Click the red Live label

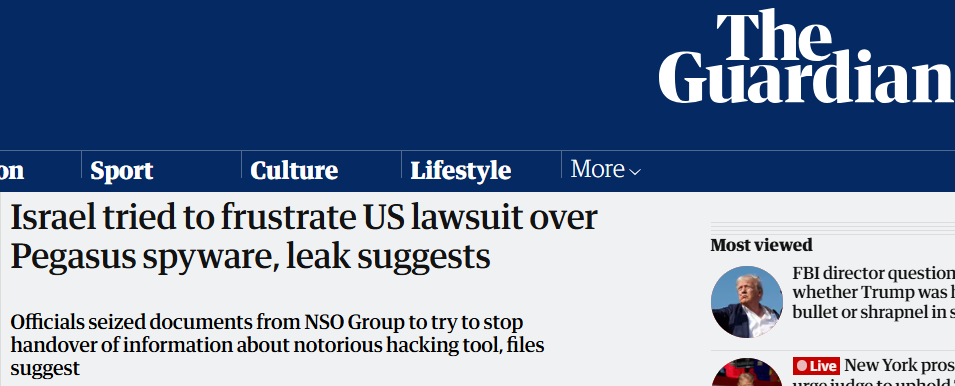[x=816, y=366]
